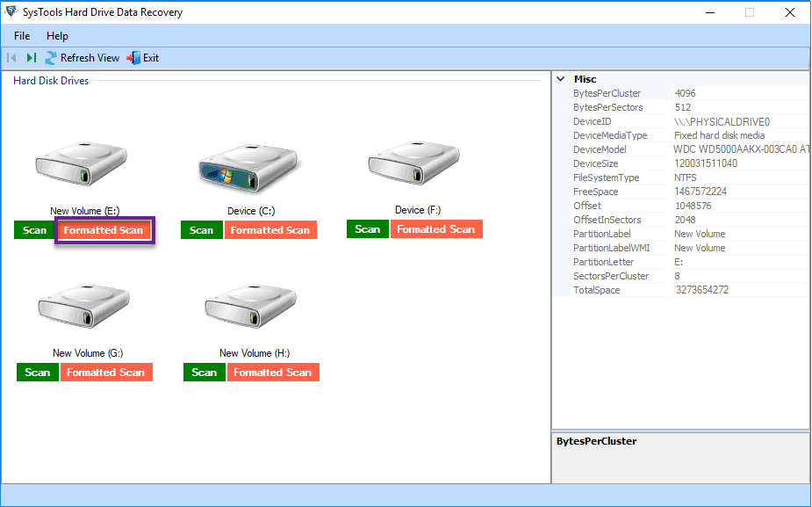This screenshot has height=507, width=812.
Task: Select the New Volume (H:) drive icon
Action: click(x=251, y=306)
